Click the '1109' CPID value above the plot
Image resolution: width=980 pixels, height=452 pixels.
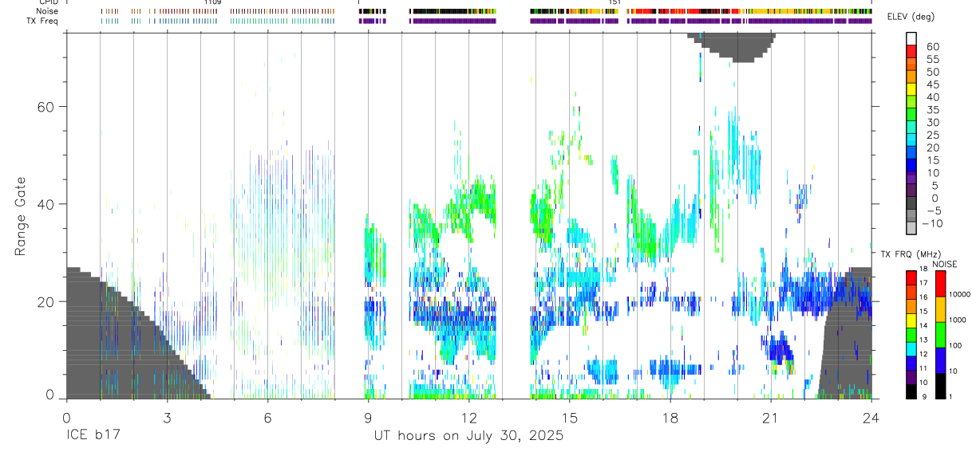point(212,2)
